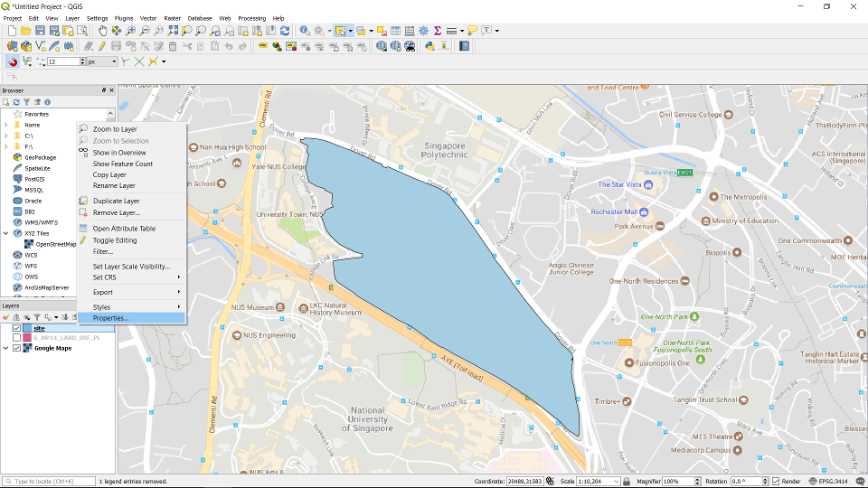Image resolution: width=868 pixels, height=488 pixels.
Task: Open the Vector menu
Action: pos(147,18)
